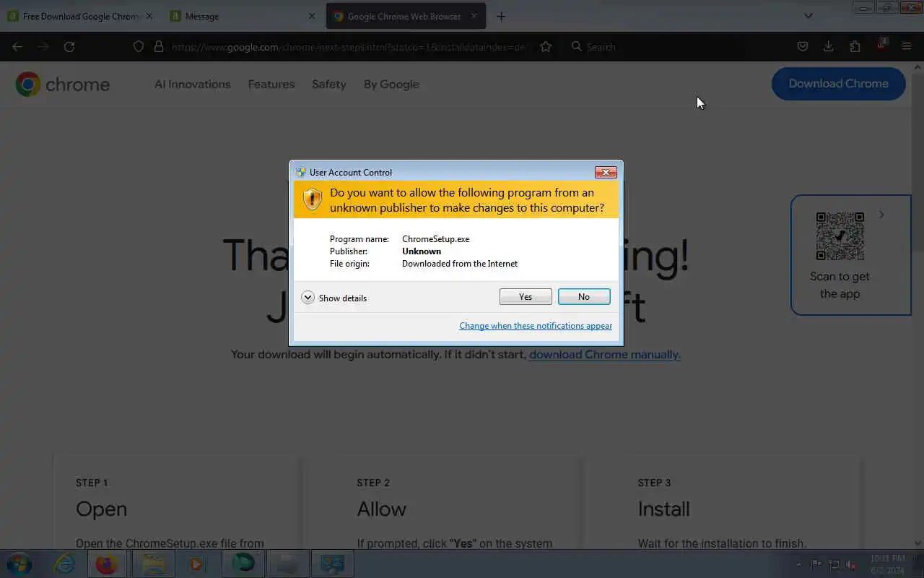Show hidden system tray icons

point(798,564)
